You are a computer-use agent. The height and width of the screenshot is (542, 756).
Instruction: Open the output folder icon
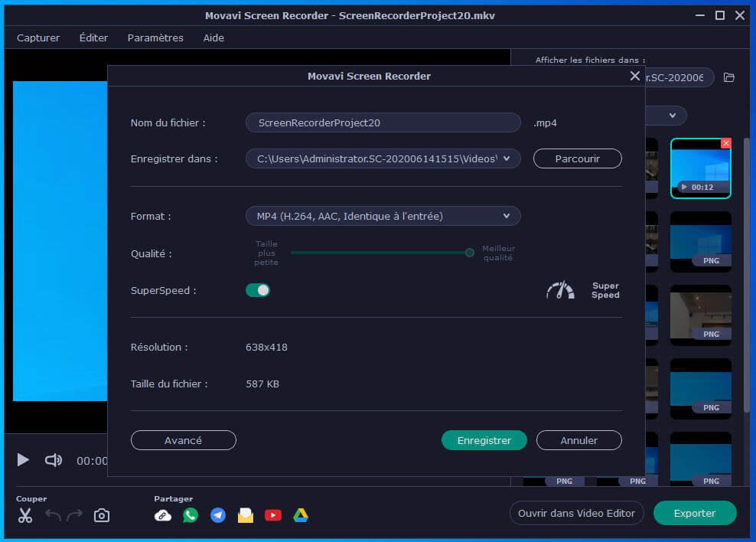click(729, 77)
